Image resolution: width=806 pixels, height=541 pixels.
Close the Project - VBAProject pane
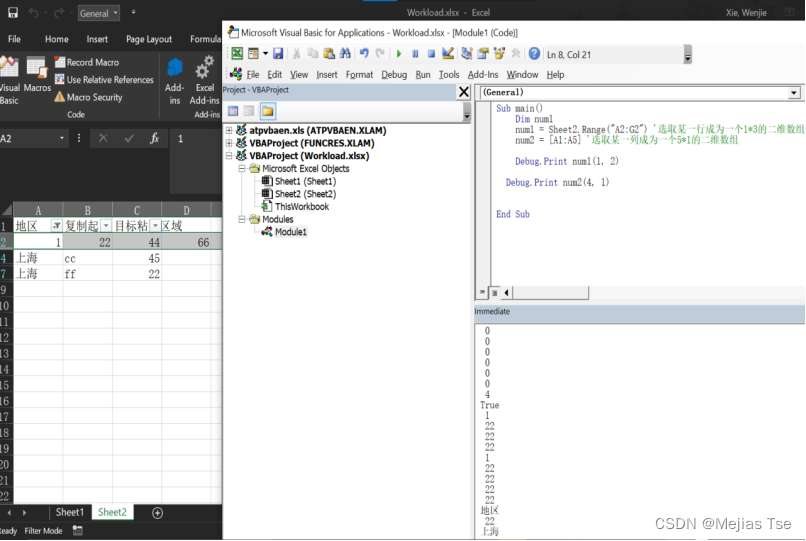[x=464, y=92]
